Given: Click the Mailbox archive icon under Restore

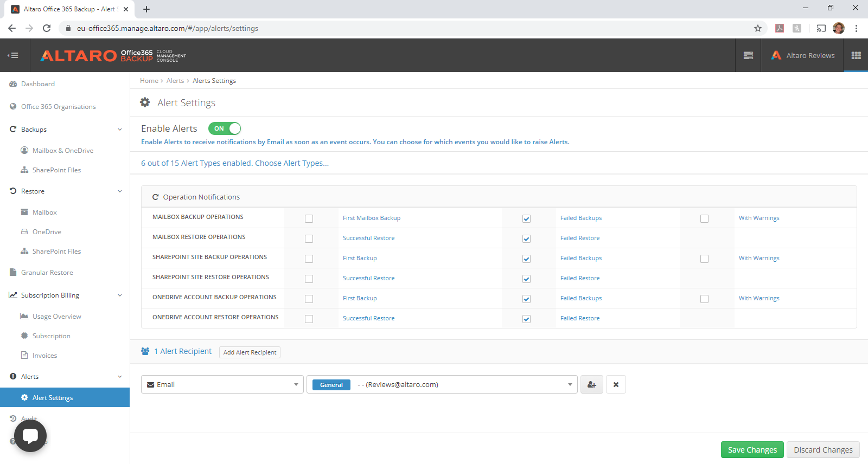Looking at the screenshot, I should coord(24,212).
